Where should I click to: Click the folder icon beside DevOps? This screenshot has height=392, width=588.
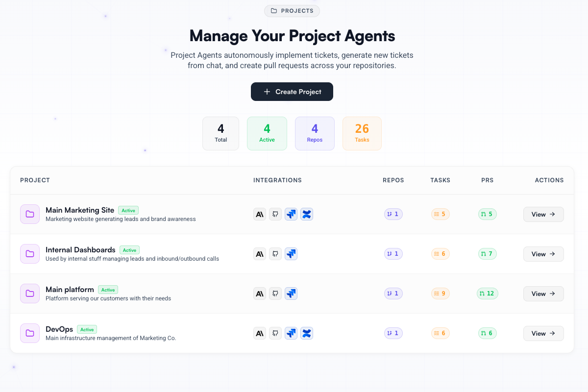pos(30,333)
